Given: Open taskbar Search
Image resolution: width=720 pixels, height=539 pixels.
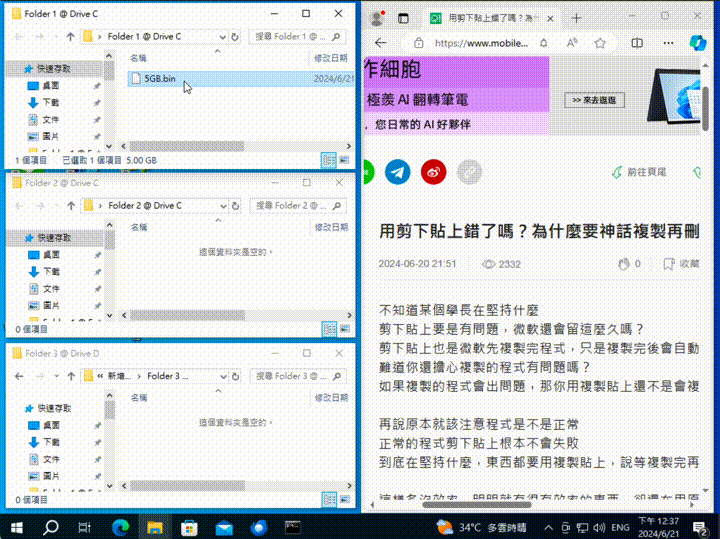Looking at the screenshot, I should [51, 528].
